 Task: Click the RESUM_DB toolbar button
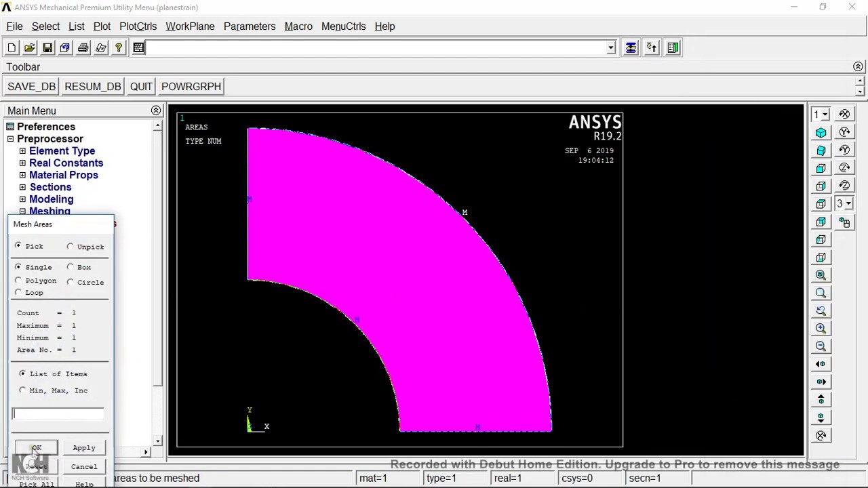[93, 87]
